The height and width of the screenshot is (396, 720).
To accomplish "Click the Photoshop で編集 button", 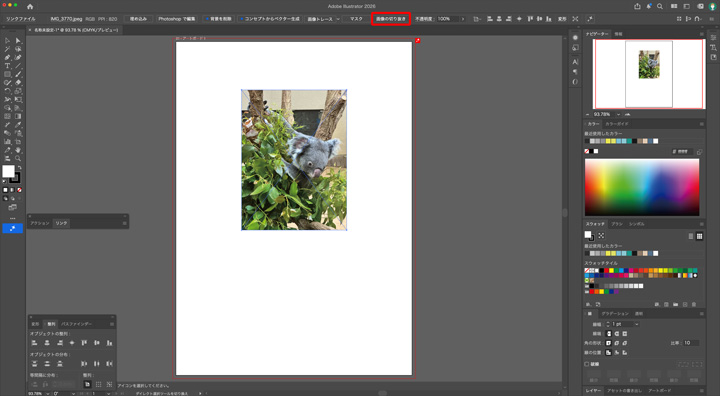I will [176, 19].
